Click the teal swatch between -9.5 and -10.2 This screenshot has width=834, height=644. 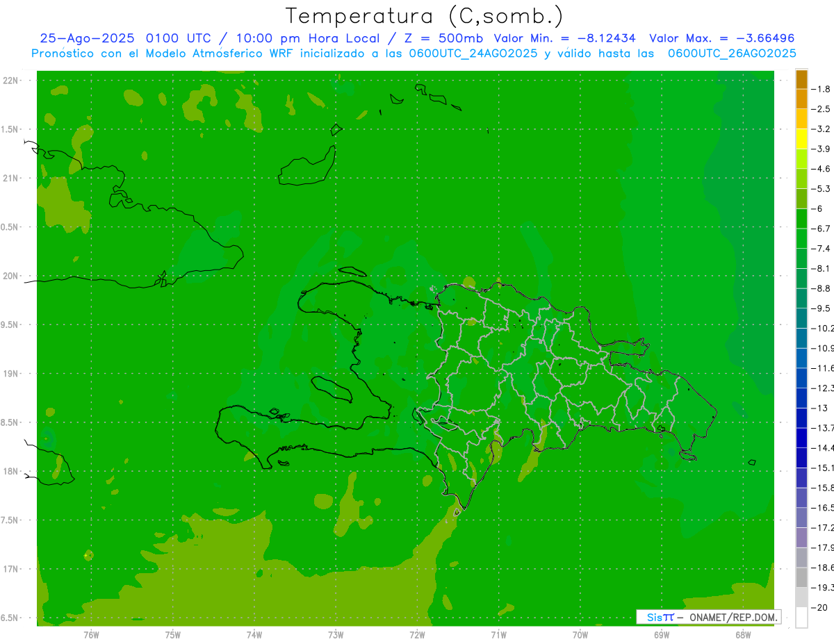coord(801,318)
